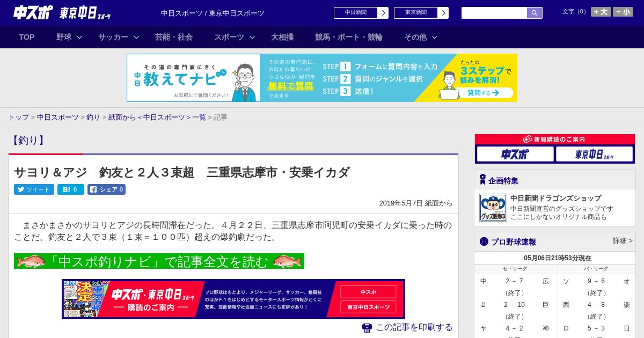This screenshot has width=644, height=338.
Task: Open the スポーツ menu item
Action: click(229, 37)
